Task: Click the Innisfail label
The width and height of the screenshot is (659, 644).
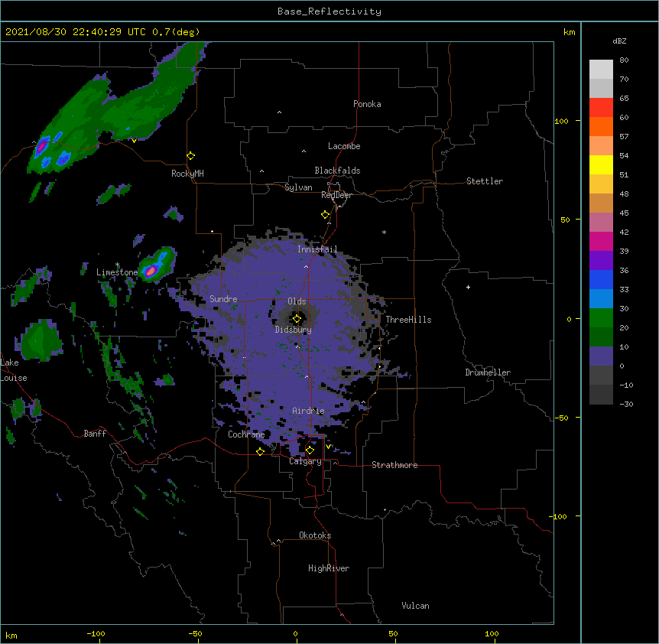Action: [317, 249]
